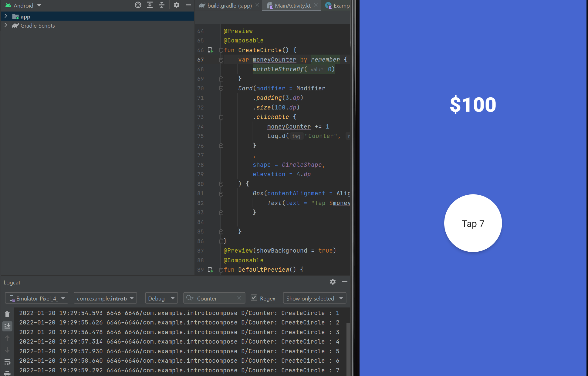588x376 pixels.
Task: Click the locate target crosshair icon
Action: [x=138, y=5]
